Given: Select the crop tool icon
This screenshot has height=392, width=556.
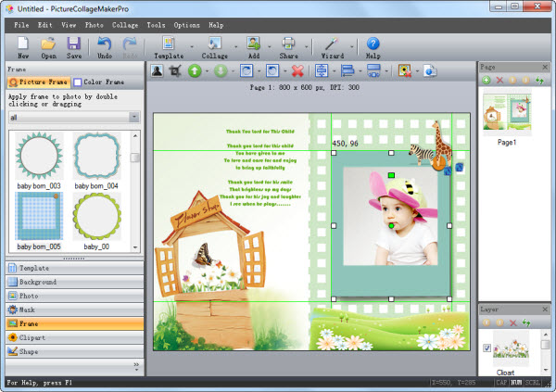Looking at the screenshot, I should pyautogui.click(x=173, y=70).
